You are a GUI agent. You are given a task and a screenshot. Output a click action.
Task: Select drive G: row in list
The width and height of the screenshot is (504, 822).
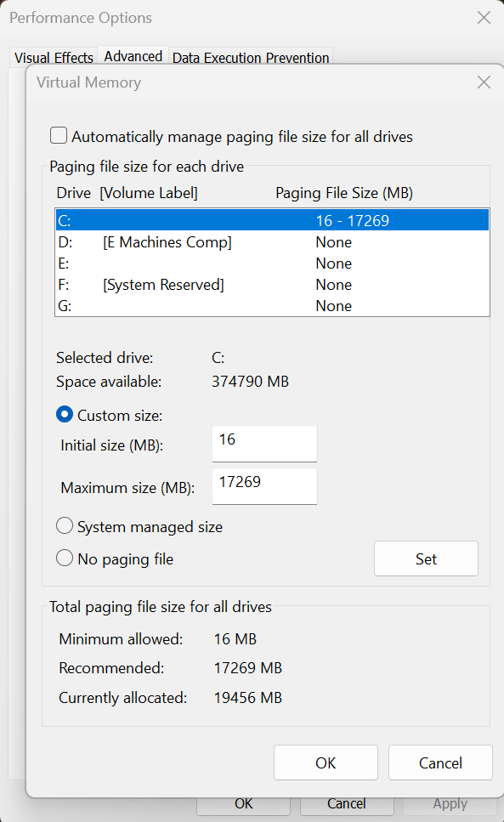pyautogui.click(x=273, y=306)
